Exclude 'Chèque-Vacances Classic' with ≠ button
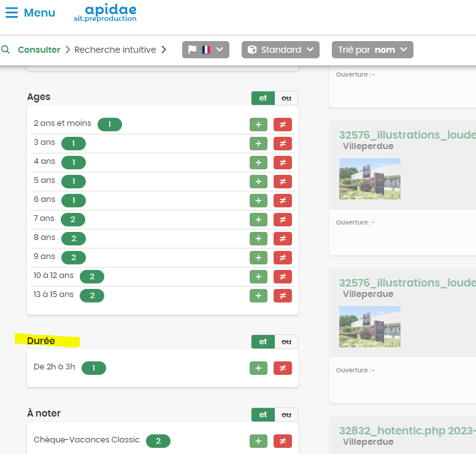The height and width of the screenshot is (454, 476). point(283,441)
